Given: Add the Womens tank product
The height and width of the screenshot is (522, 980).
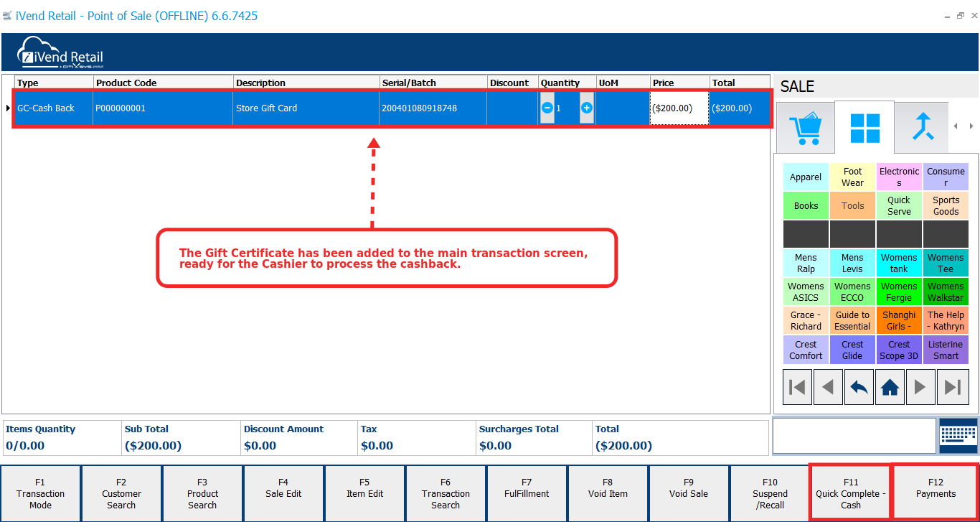Looking at the screenshot, I should coord(899,263).
